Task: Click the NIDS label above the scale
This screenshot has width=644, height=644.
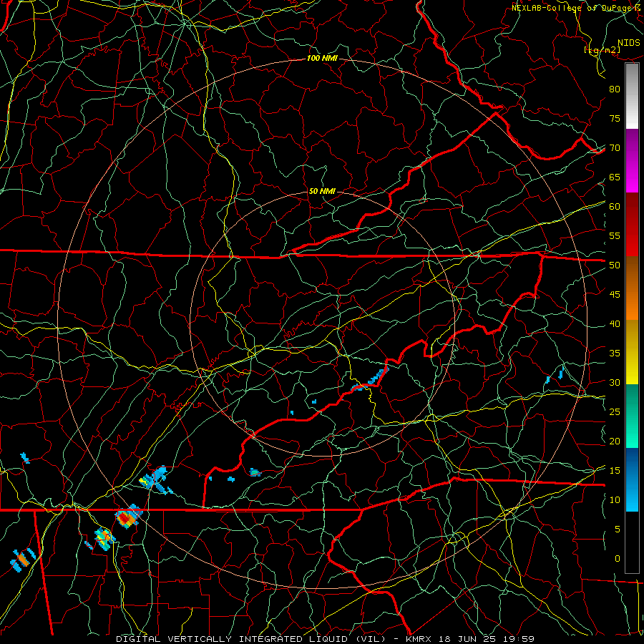Action: coord(628,43)
